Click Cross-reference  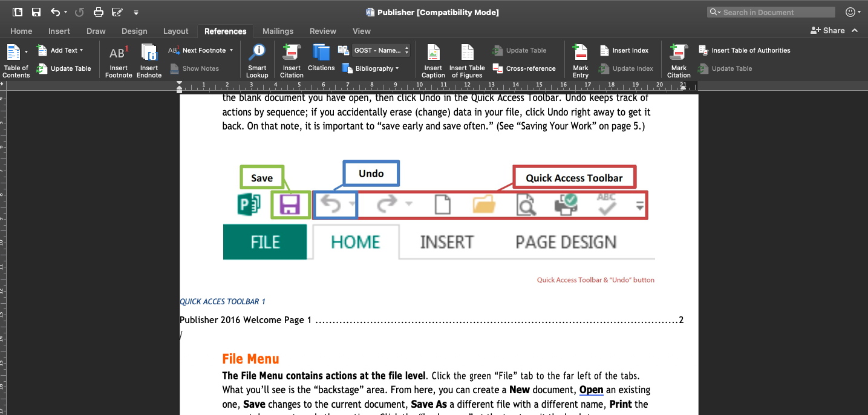524,68
